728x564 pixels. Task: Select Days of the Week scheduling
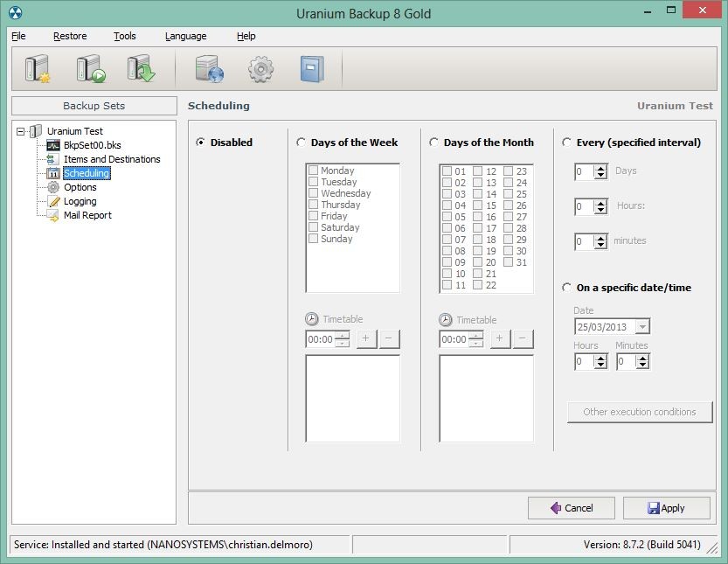[301, 143]
